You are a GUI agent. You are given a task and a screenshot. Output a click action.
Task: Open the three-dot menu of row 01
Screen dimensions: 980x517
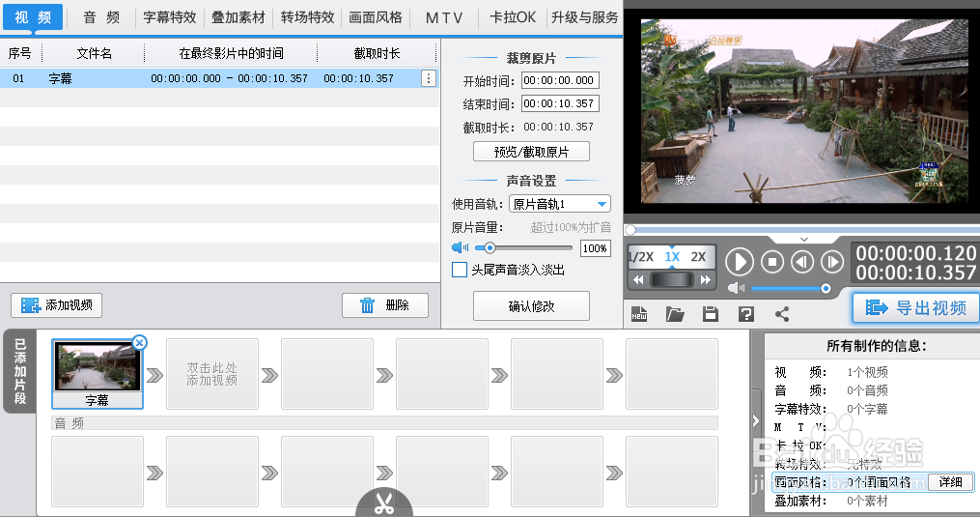click(428, 78)
